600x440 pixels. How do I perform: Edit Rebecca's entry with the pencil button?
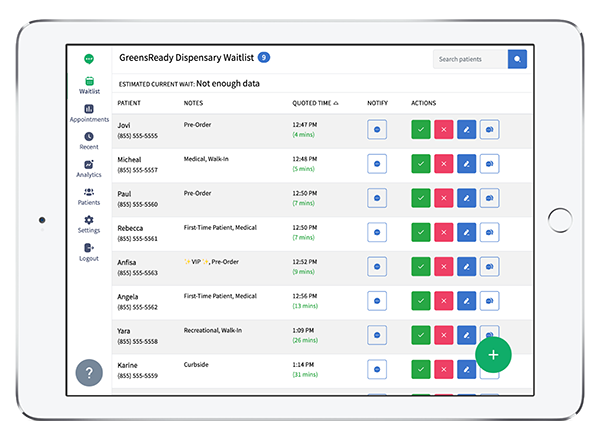466,232
